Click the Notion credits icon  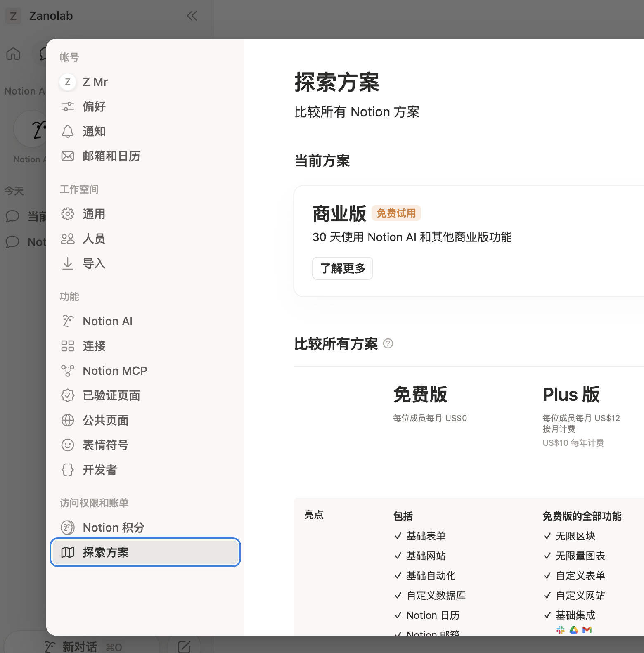click(x=68, y=528)
